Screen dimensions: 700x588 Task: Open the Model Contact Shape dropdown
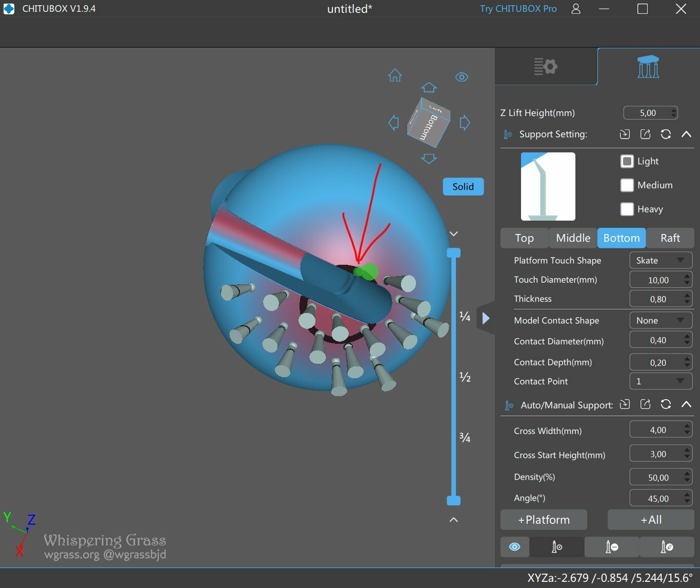tap(661, 320)
